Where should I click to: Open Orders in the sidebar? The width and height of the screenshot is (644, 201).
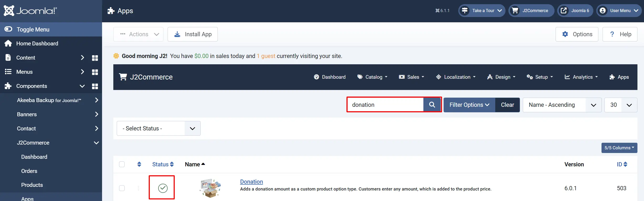[29, 171]
